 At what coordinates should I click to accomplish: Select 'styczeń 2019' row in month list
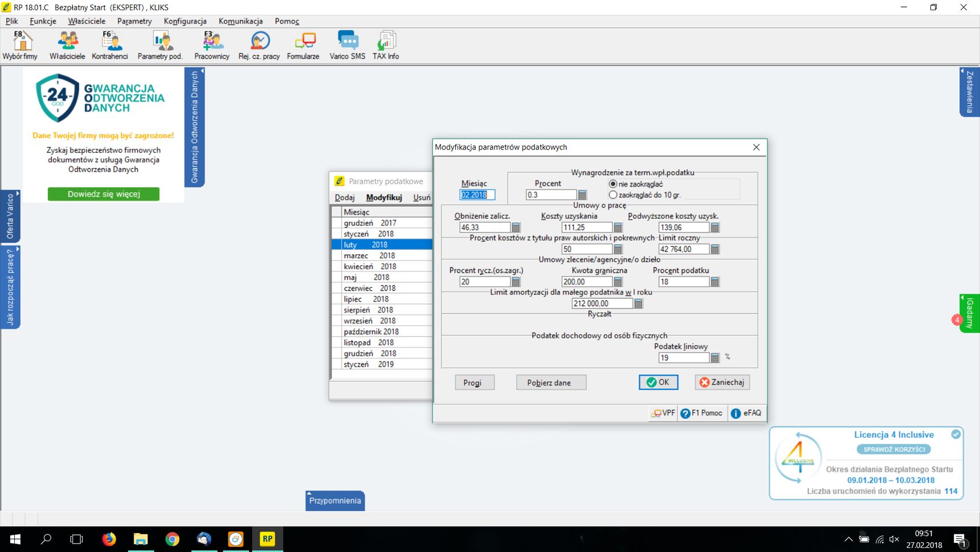[x=382, y=364]
